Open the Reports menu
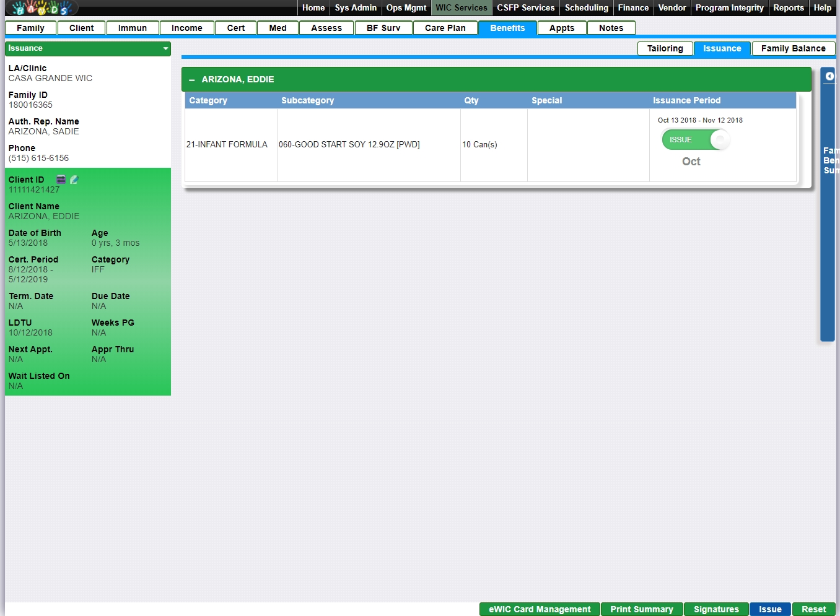 (788, 8)
